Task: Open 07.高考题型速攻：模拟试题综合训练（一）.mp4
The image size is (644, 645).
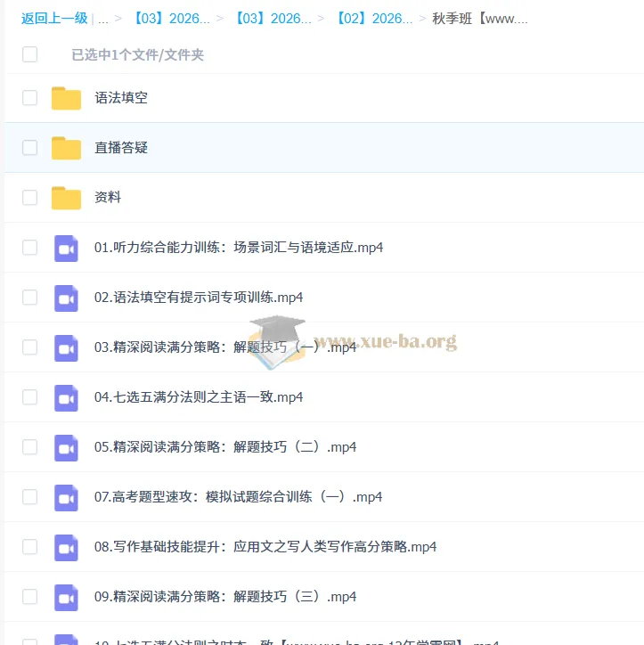Action: click(238, 497)
